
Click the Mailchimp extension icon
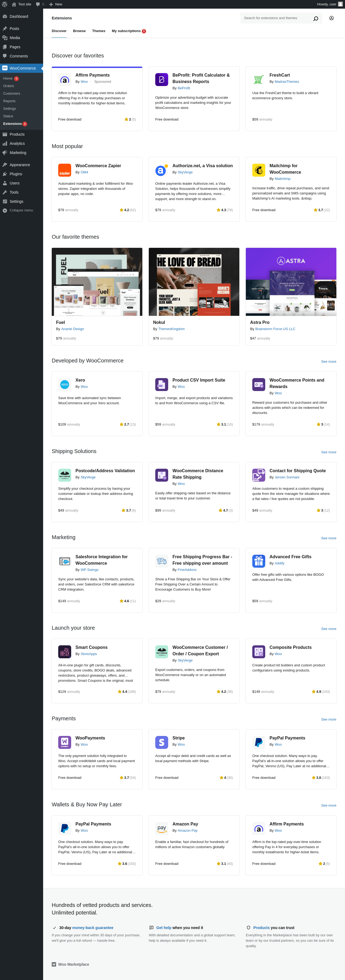259,170
